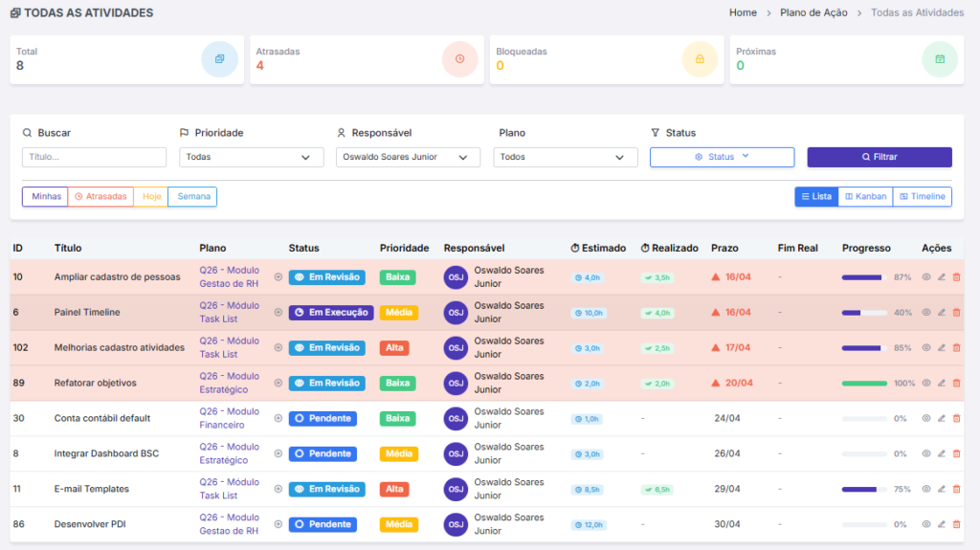Viewport: 980px width, 550px height.
Task: Edit the Ampliar cadastro de pessoas activity
Action: pos(942,276)
